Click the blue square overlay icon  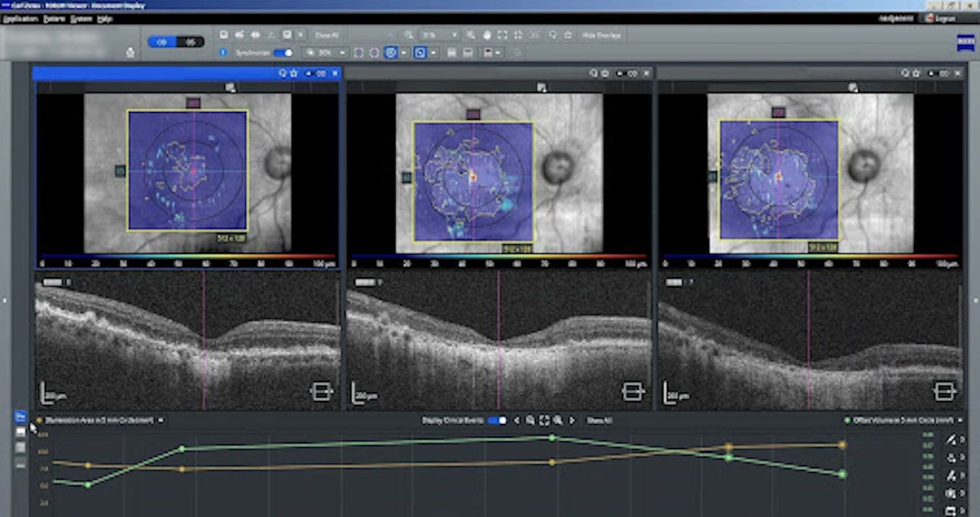click(420, 53)
